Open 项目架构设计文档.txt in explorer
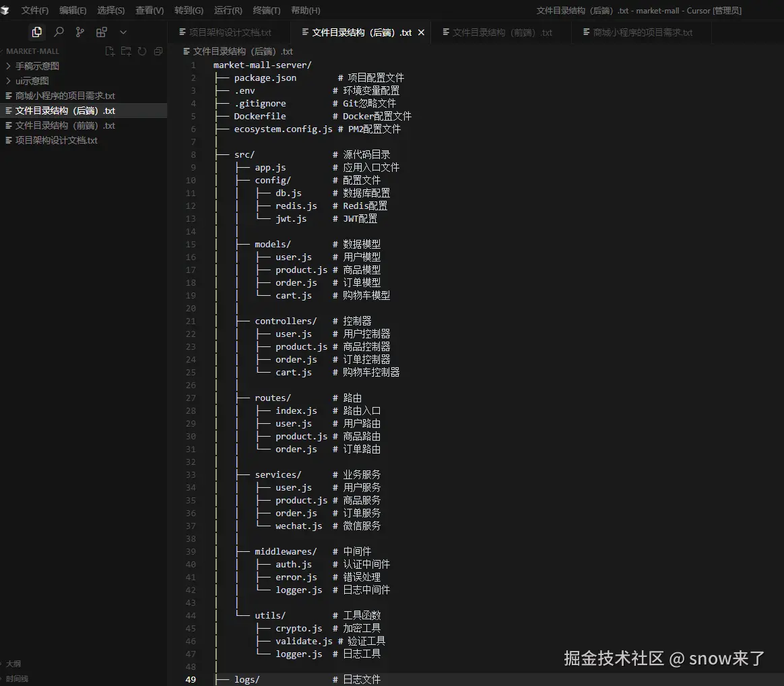 pyautogui.click(x=56, y=140)
